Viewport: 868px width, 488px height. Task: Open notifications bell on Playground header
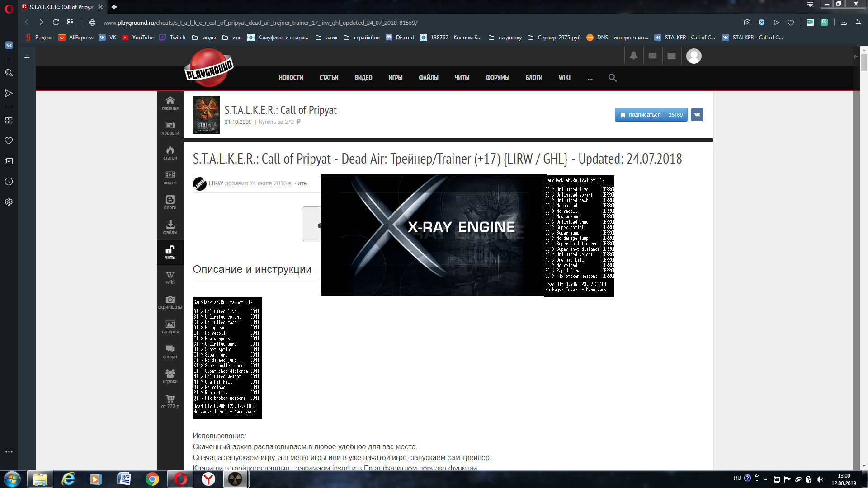633,56
